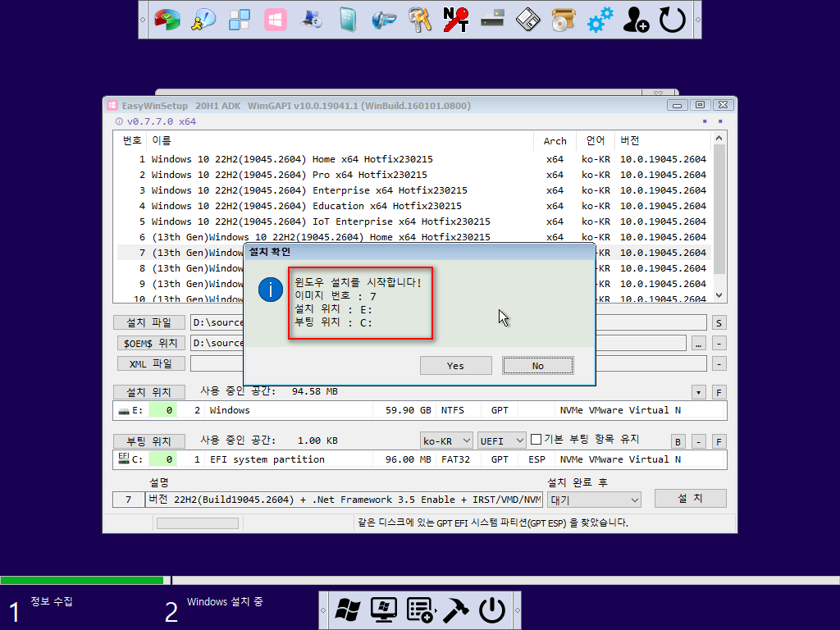Click the 설치 위치 button
This screenshot has width=840, height=630.
[149, 392]
